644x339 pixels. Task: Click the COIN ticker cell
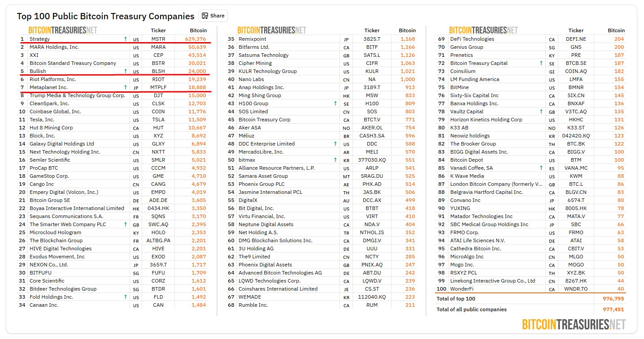tap(158, 112)
